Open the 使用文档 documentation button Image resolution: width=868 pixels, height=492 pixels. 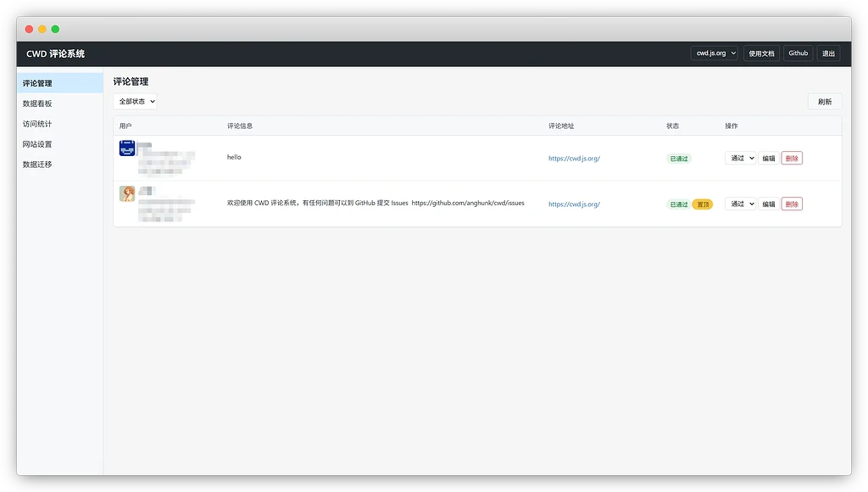[761, 53]
